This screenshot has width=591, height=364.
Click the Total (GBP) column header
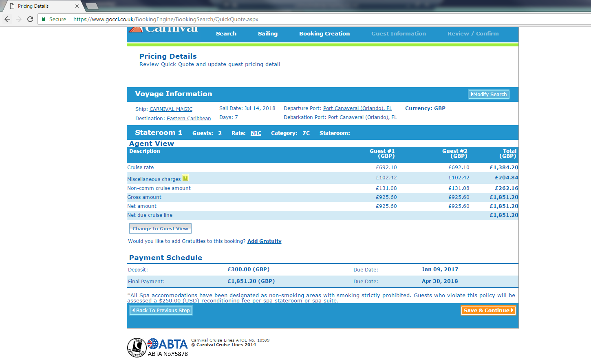tap(508, 154)
